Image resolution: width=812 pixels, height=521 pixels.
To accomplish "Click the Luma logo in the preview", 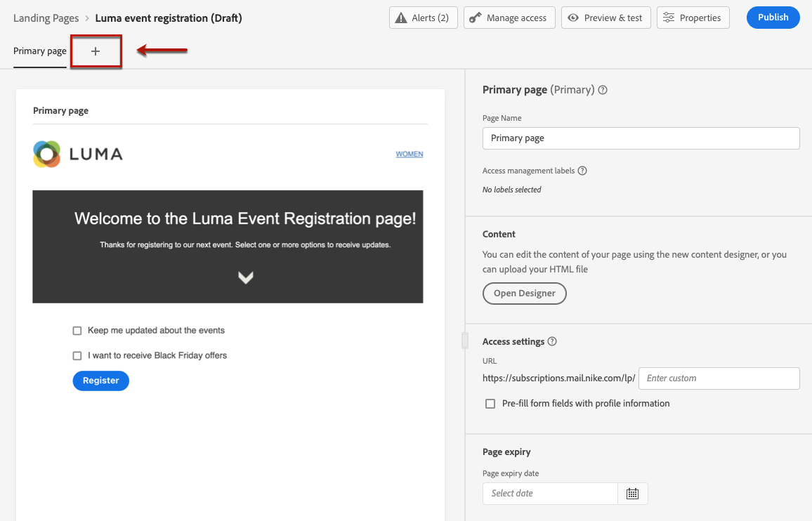I will 78,154.
